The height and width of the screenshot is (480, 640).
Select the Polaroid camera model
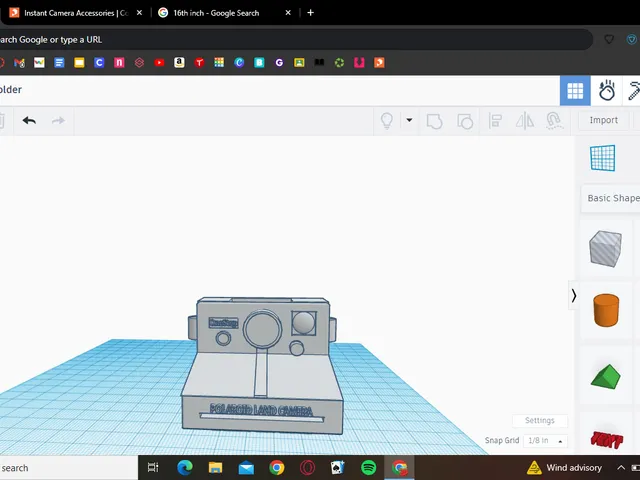262,365
